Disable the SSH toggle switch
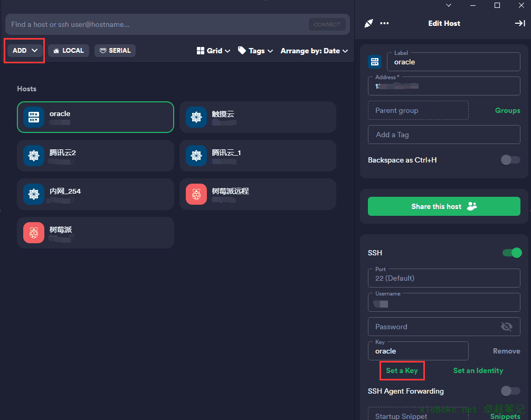Image resolution: width=531 pixels, height=420 pixels. pos(511,253)
